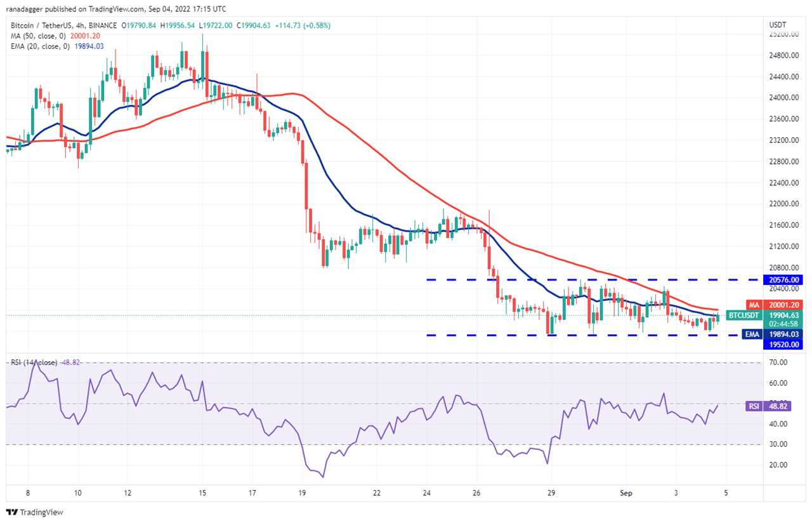Screen dimensions: 812x523
Task: Click the 20800.00 price axis label
Action: click(785, 268)
